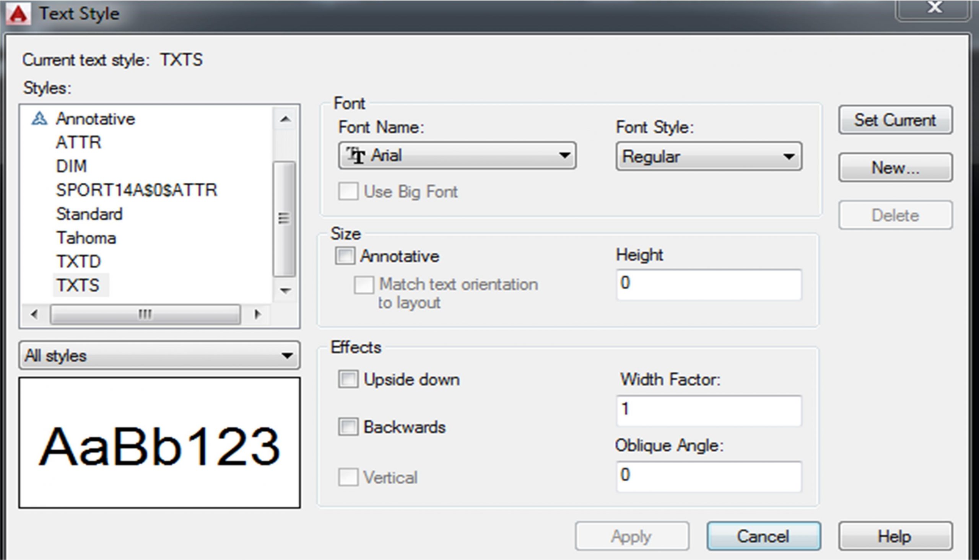Select the Tahoma text style
Image resolution: width=979 pixels, height=560 pixels.
[x=86, y=238]
